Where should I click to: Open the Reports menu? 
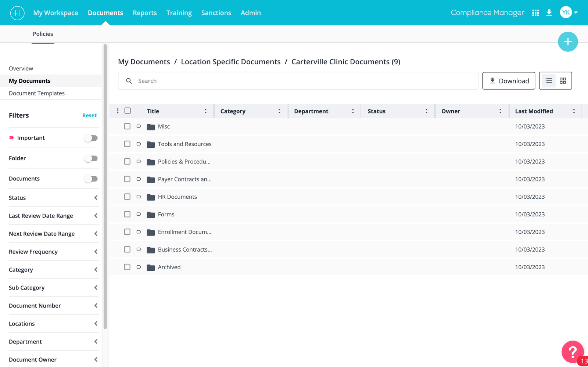tap(145, 13)
